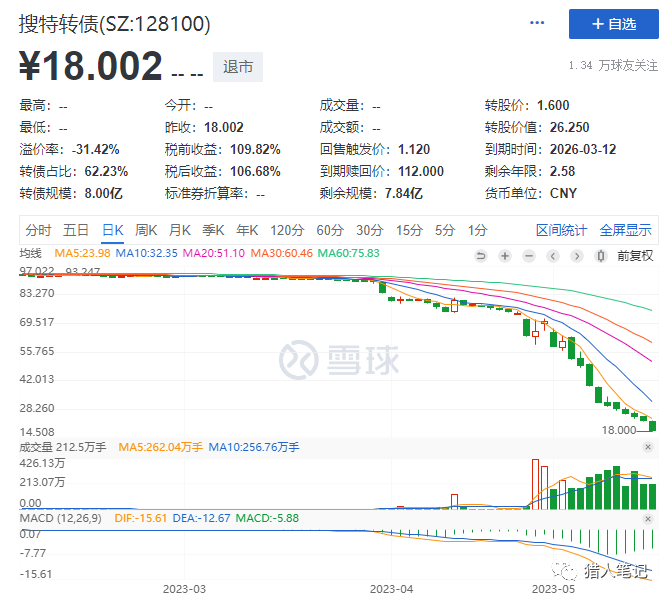Click the MA60:75.83 moving average label
The width and height of the screenshot is (669, 600).
349,253
